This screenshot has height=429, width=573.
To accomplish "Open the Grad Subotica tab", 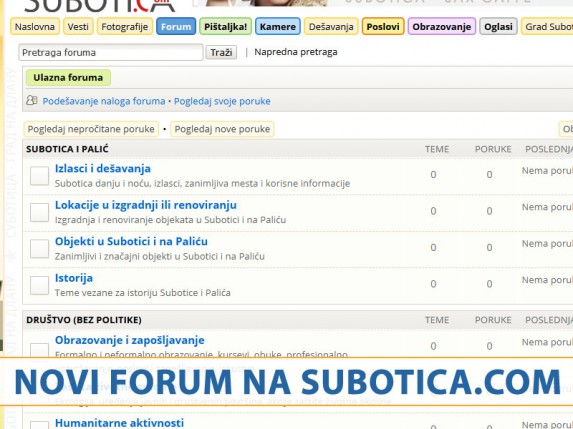I will (547, 27).
